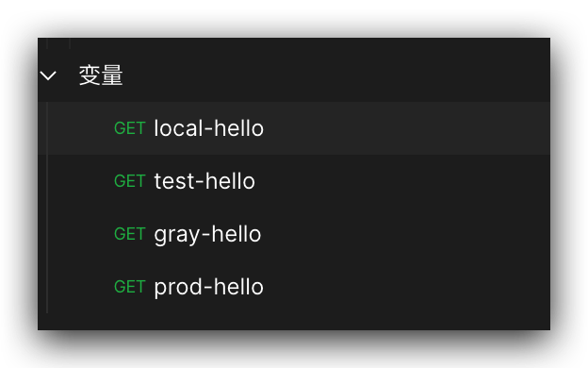Screen dimensions: 588x368
Task: Open the gray-hello request
Action: (x=207, y=235)
